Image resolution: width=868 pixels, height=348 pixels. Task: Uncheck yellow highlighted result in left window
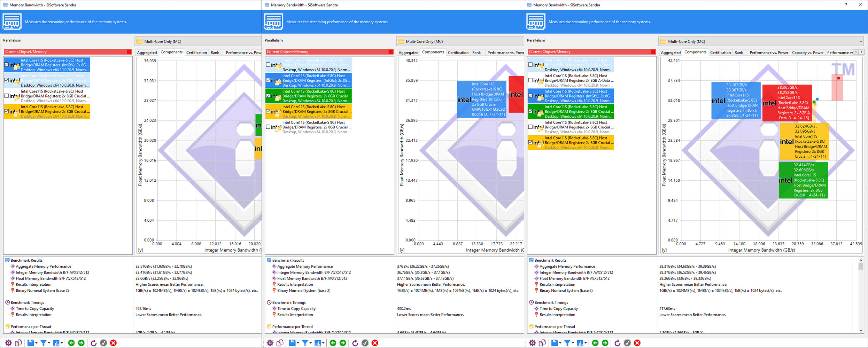point(7,111)
